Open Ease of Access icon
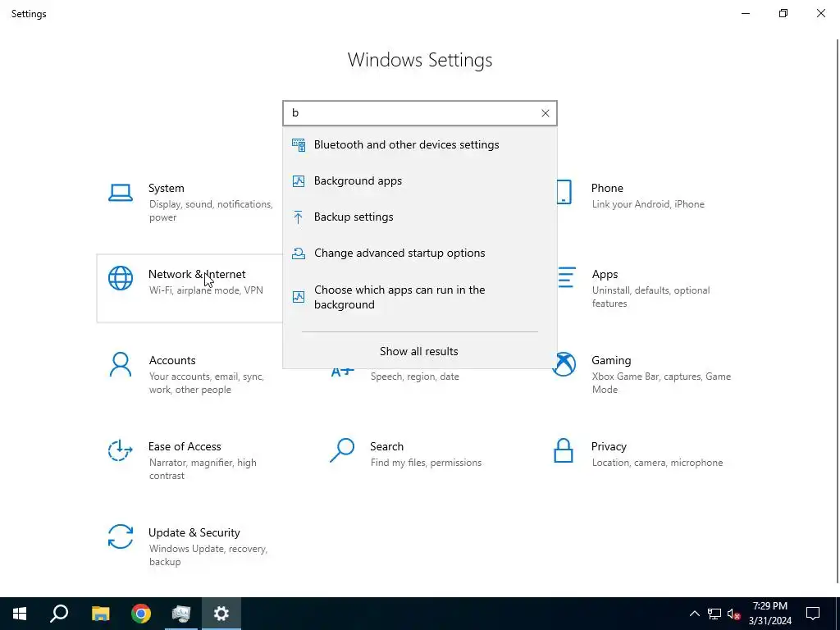This screenshot has height=630, width=840. click(121, 450)
